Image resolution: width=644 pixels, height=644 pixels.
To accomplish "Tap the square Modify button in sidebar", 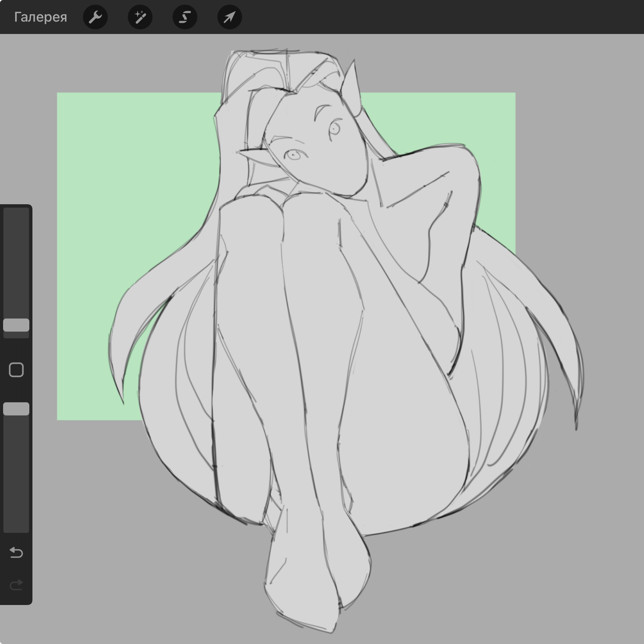I will pos(16,370).
